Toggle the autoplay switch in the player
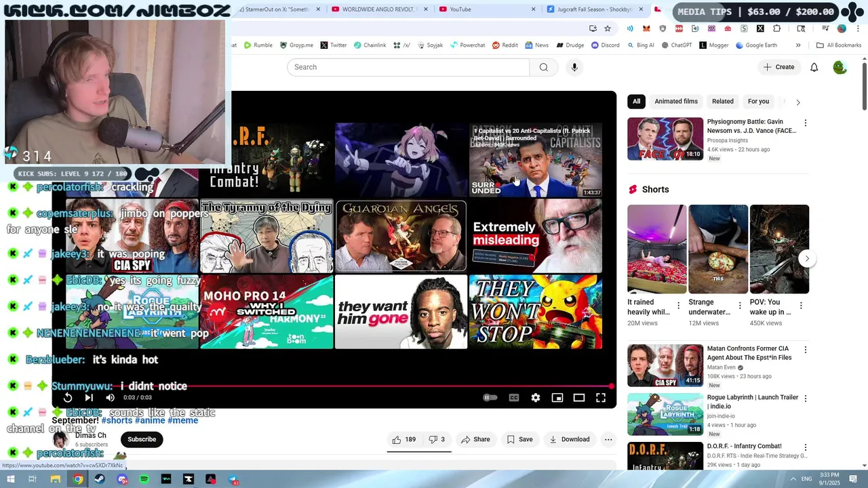Image resolution: width=868 pixels, height=488 pixels. click(x=490, y=398)
